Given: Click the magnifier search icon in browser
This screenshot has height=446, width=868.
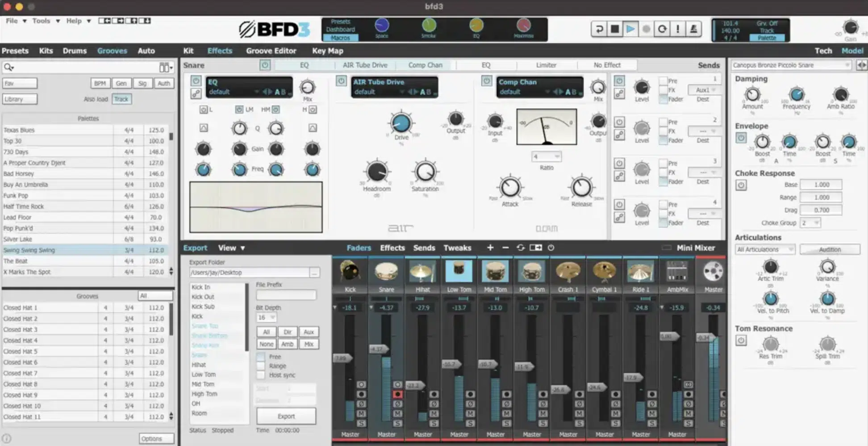Looking at the screenshot, I should click(8, 67).
